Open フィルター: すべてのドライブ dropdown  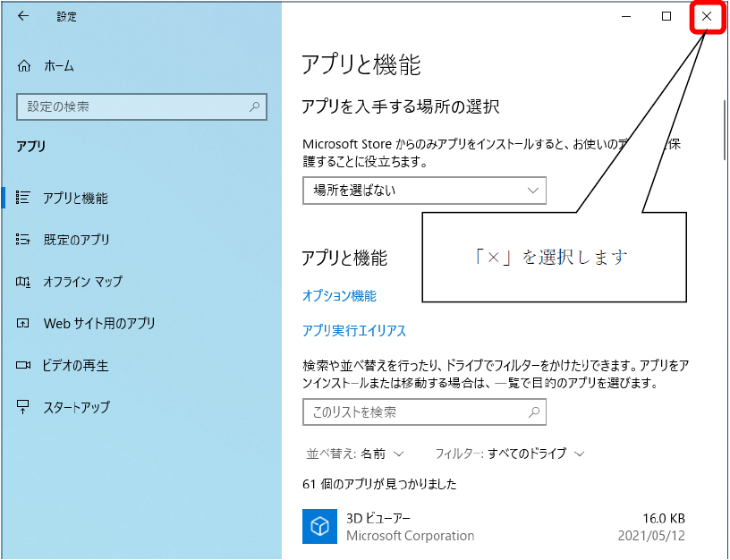click(x=510, y=454)
